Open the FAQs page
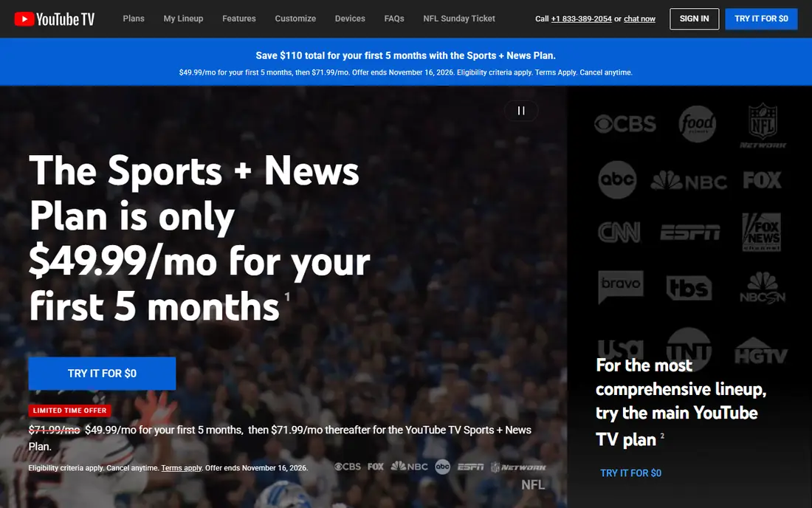Viewport: 812px width, 508px height. click(x=394, y=18)
